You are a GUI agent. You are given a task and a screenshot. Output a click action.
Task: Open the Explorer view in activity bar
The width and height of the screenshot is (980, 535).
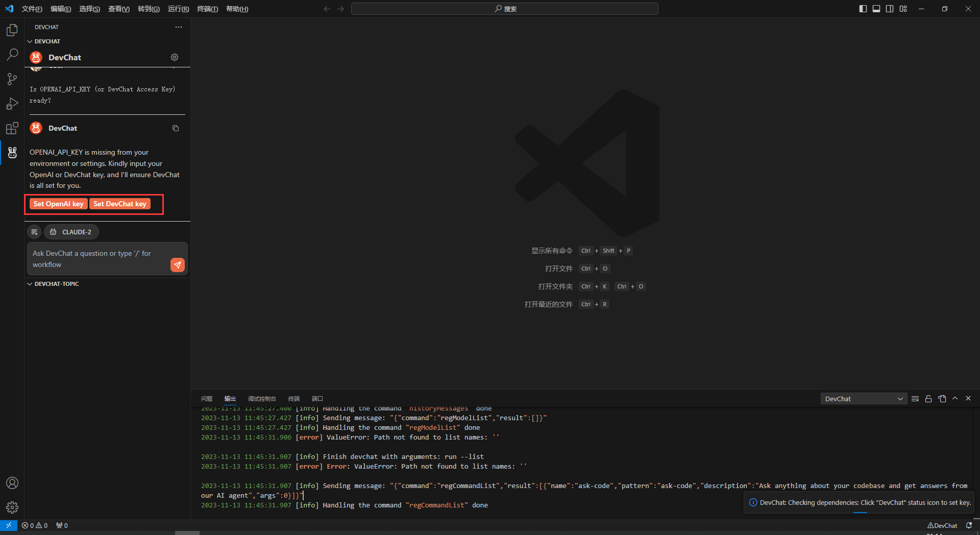(12, 30)
